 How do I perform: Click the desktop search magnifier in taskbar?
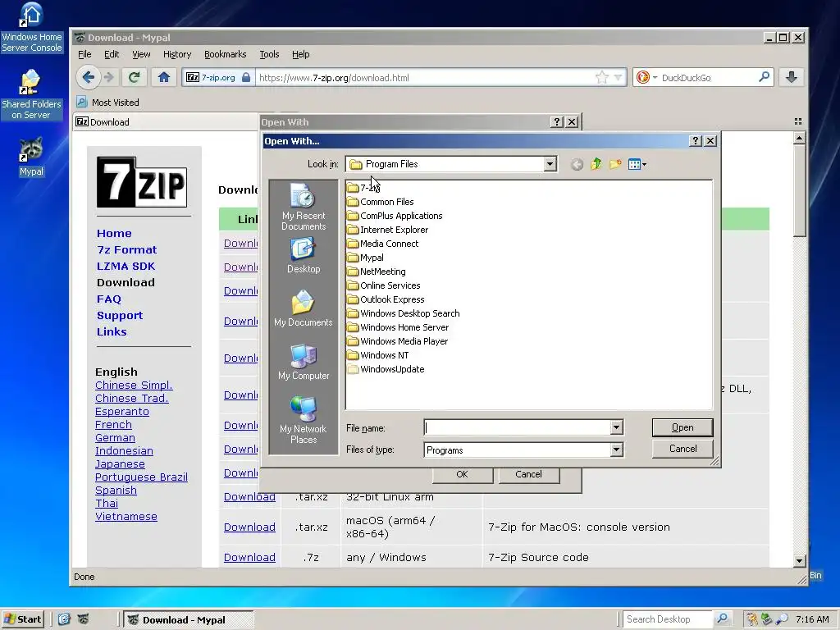point(722,619)
